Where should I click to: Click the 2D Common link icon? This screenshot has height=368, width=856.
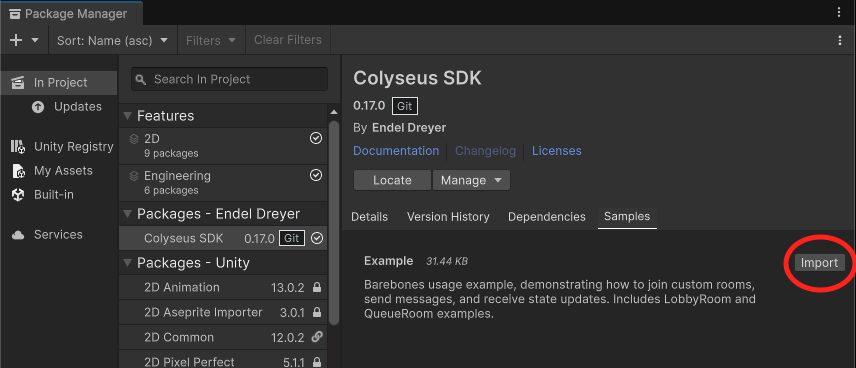coord(317,337)
